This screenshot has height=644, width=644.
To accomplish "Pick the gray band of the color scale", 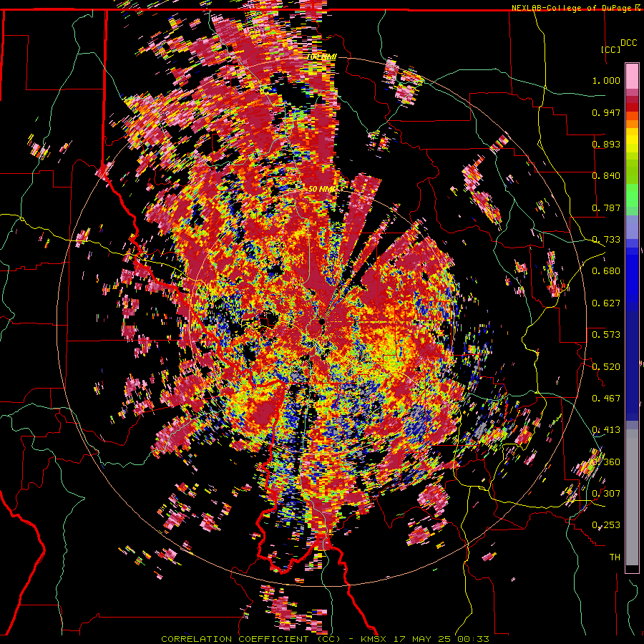I will pos(632,497).
